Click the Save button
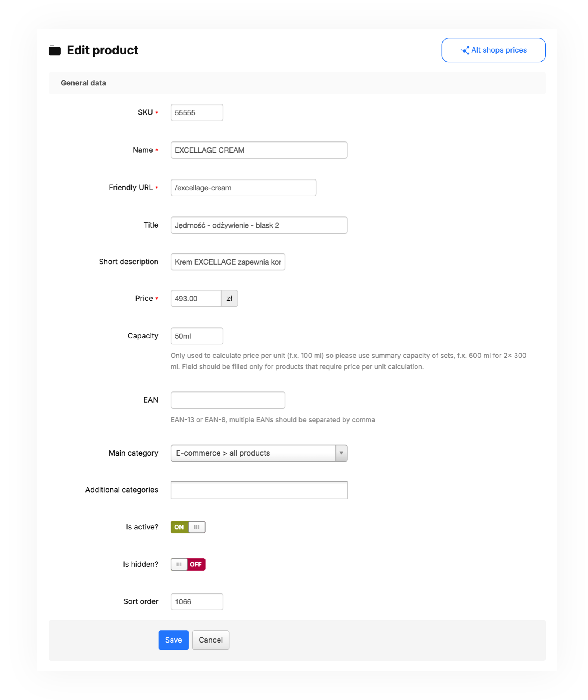This screenshot has width=588, height=700. (x=173, y=640)
